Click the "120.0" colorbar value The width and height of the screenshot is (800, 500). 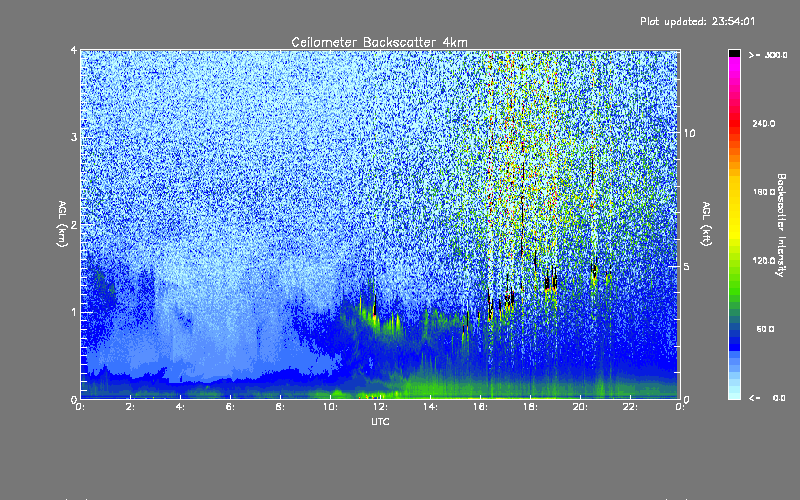[x=764, y=261]
